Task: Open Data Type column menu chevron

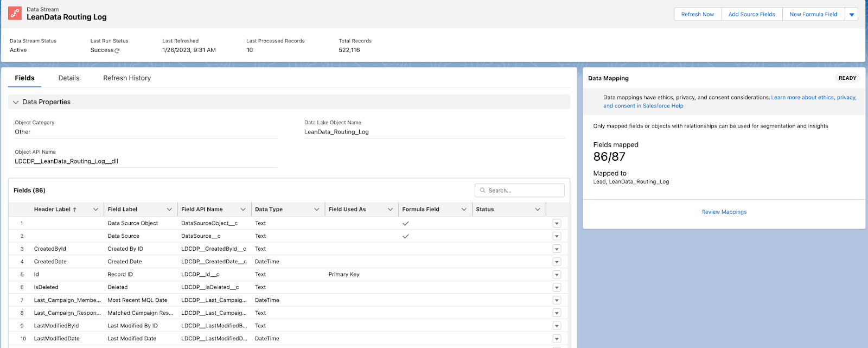Action: pyautogui.click(x=317, y=210)
